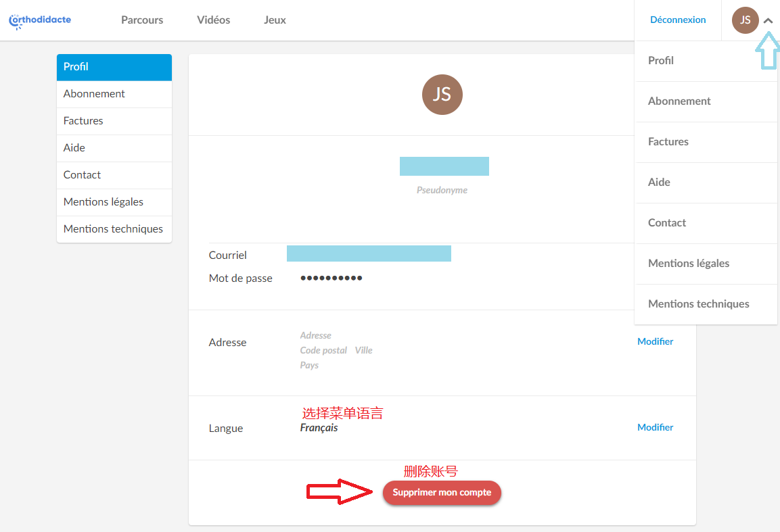Image resolution: width=780 pixels, height=532 pixels.
Task: Select Profil in the left sidebar
Action: [x=114, y=67]
